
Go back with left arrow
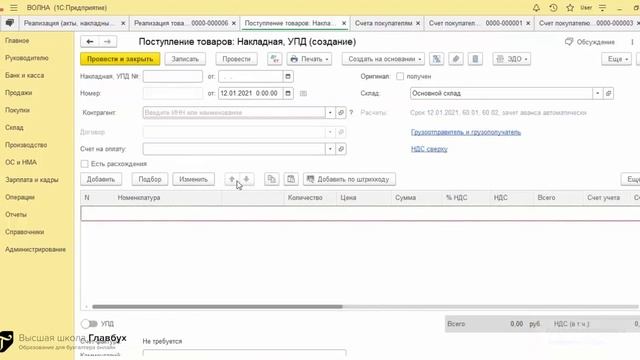90,42
